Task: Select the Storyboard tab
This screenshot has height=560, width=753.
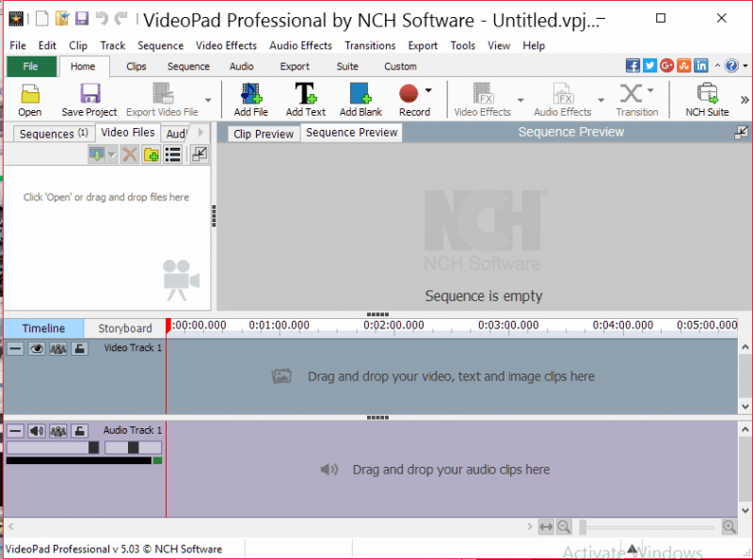Action: coord(125,328)
